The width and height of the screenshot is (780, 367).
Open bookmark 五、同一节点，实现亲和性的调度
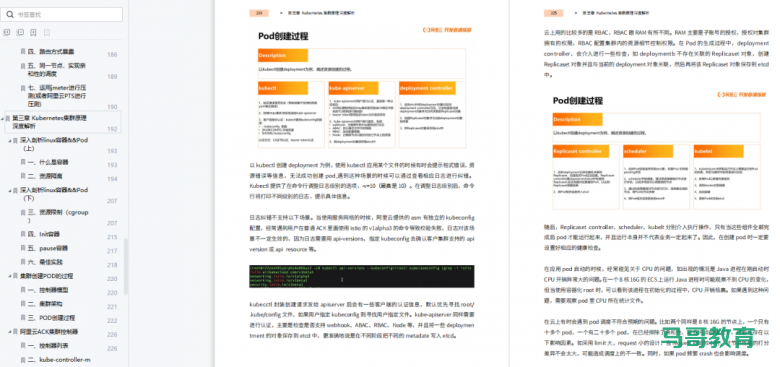click(x=57, y=69)
